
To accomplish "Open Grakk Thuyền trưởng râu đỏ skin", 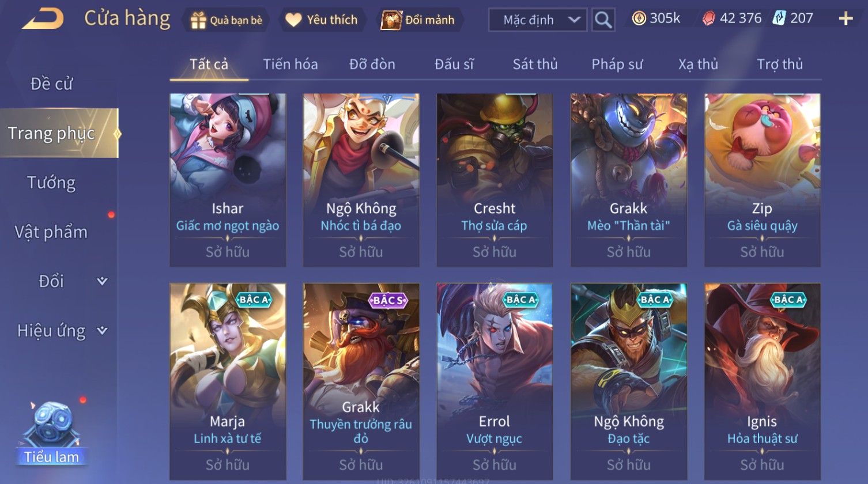I will click(361, 381).
